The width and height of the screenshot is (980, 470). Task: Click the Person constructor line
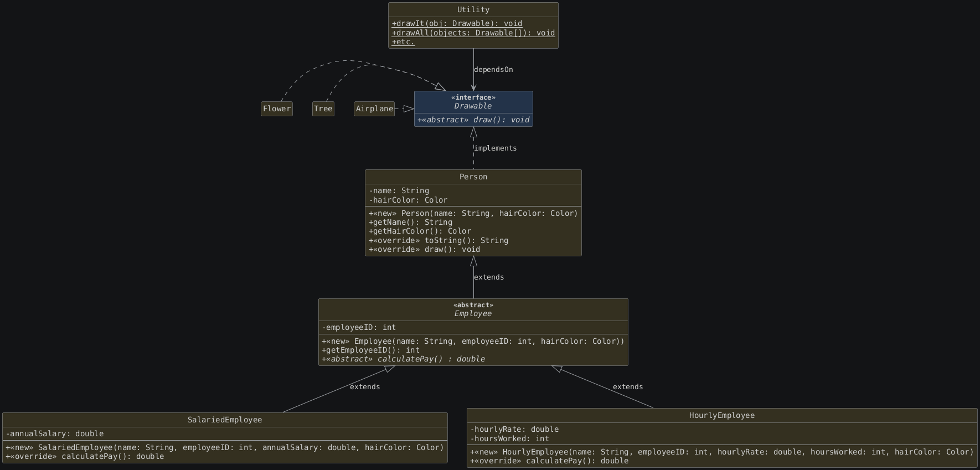(473, 213)
